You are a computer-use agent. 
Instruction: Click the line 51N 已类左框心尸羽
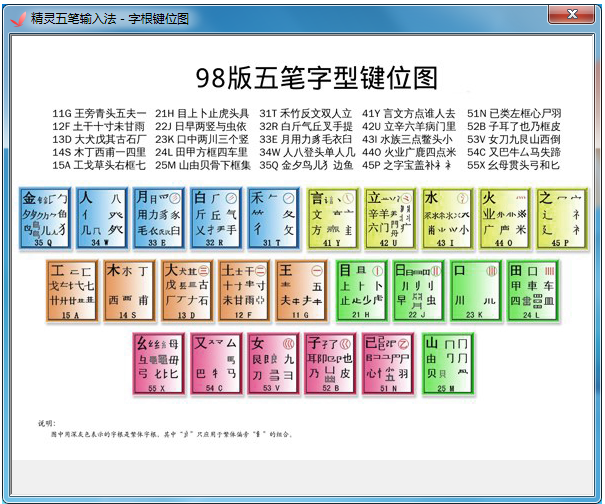pyautogui.click(x=514, y=113)
